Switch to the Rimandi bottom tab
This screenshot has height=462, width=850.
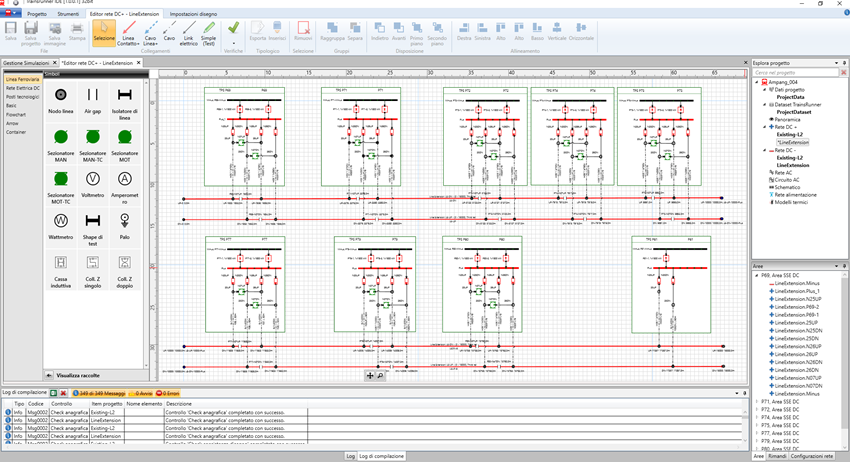[x=777, y=457]
